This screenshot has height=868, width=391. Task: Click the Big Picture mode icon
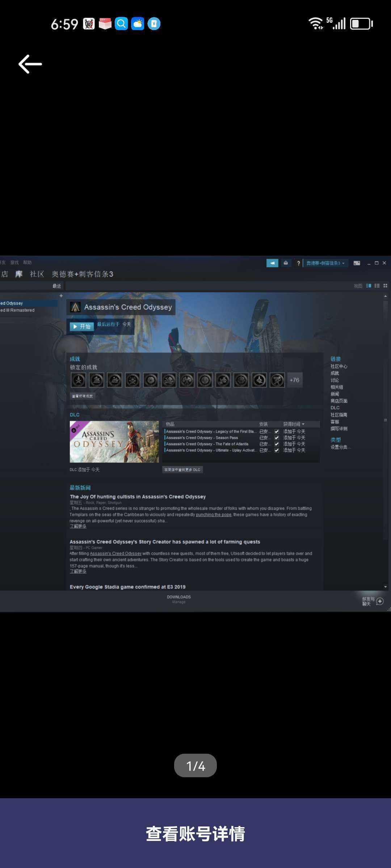click(x=357, y=263)
